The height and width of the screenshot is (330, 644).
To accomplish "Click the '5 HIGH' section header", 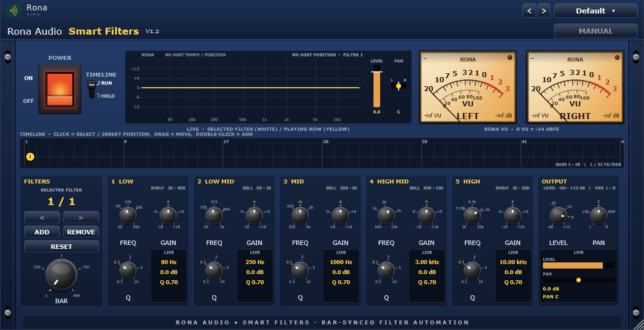I will [x=468, y=181].
